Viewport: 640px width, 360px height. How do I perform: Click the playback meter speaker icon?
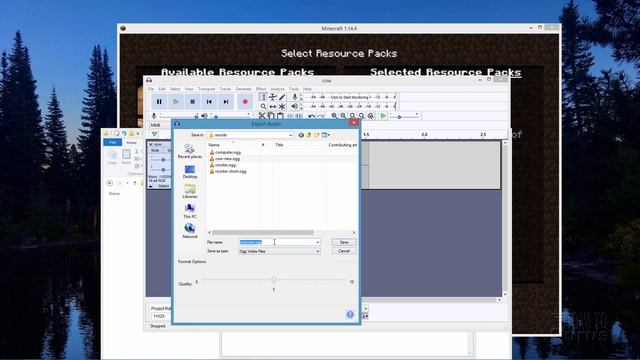[x=295, y=107]
